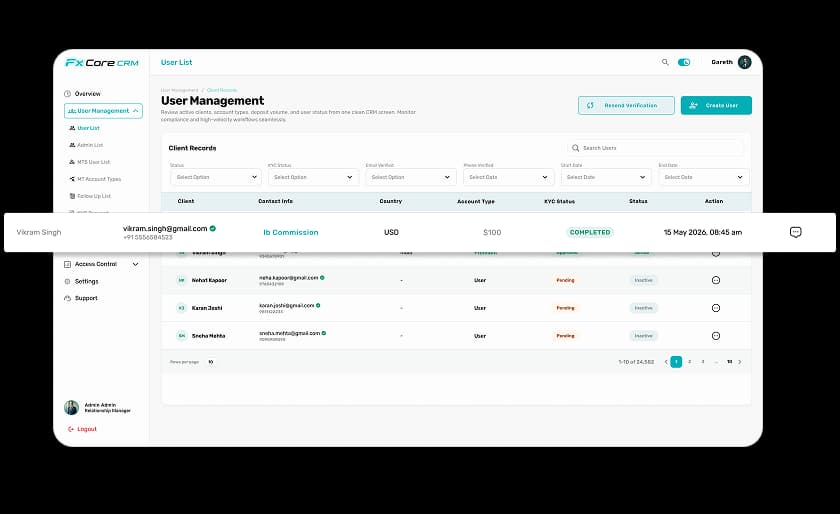
Task: Open action menu for Karan Joshi
Action: pos(716,308)
